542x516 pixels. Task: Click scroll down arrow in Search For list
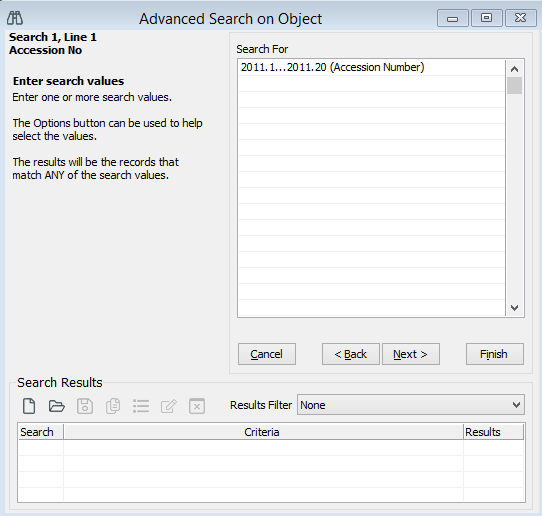click(514, 308)
